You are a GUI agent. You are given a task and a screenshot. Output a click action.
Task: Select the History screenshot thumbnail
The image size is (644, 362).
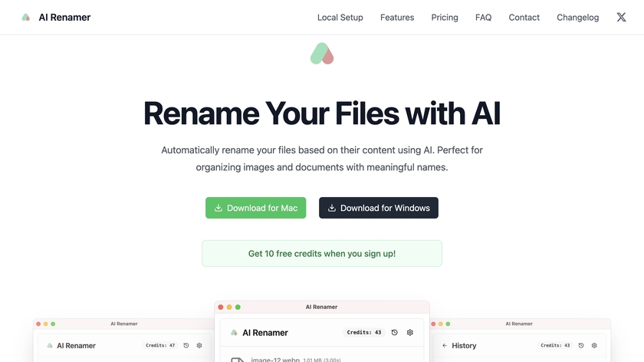521,341
